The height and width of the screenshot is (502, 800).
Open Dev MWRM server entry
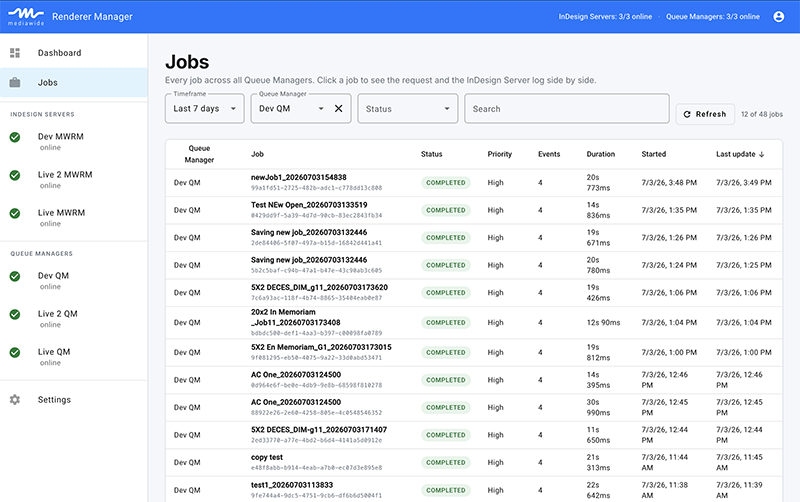73,141
